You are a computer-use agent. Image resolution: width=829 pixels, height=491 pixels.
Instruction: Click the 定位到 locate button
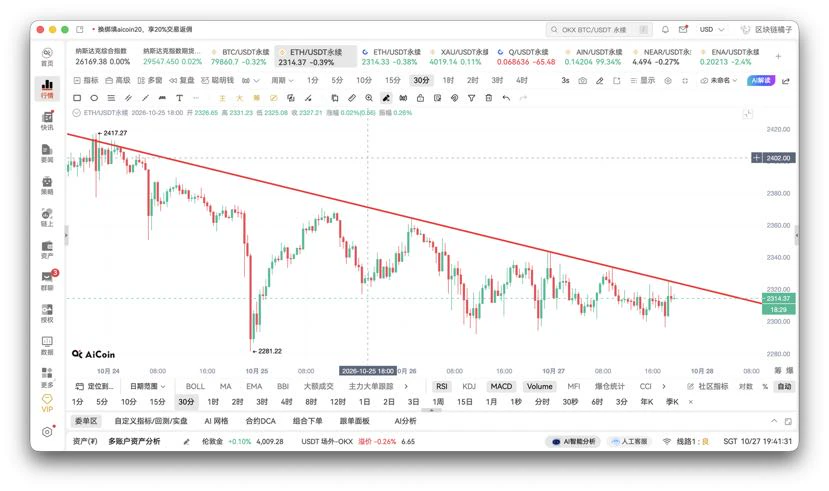coord(95,386)
